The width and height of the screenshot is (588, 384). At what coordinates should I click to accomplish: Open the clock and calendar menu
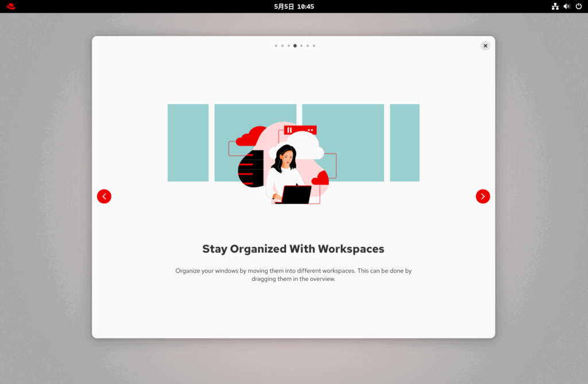click(x=294, y=6)
